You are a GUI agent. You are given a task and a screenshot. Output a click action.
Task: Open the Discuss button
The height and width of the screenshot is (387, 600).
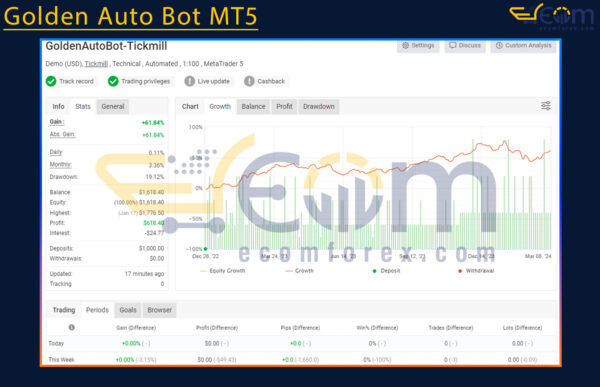[x=465, y=46]
